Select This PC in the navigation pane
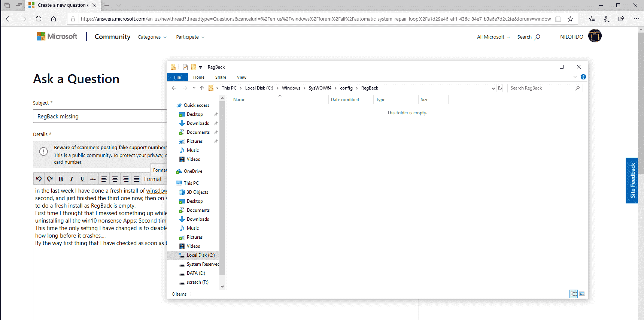 (191, 183)
